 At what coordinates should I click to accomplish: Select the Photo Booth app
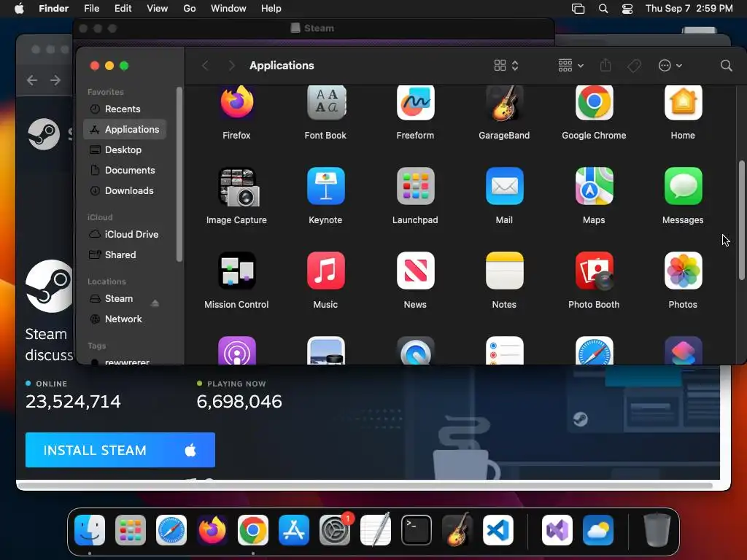594,271
